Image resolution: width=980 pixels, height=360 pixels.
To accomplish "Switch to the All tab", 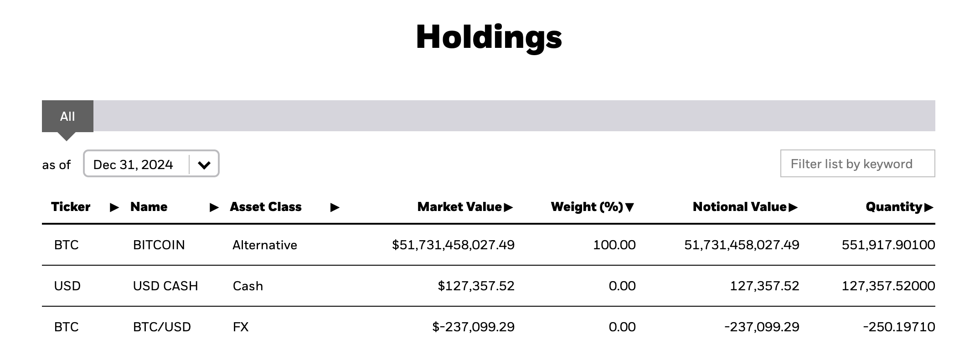I will [x=67, y=116].
